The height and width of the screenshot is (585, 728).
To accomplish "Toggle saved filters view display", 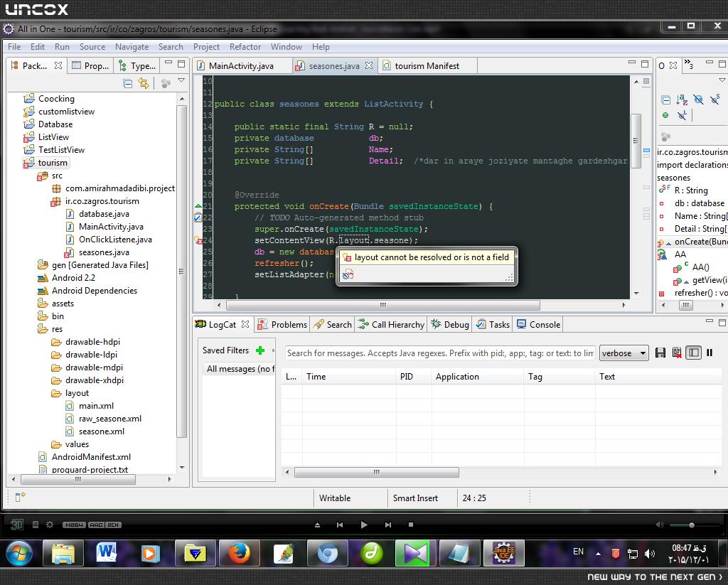I will pos(693,353).
